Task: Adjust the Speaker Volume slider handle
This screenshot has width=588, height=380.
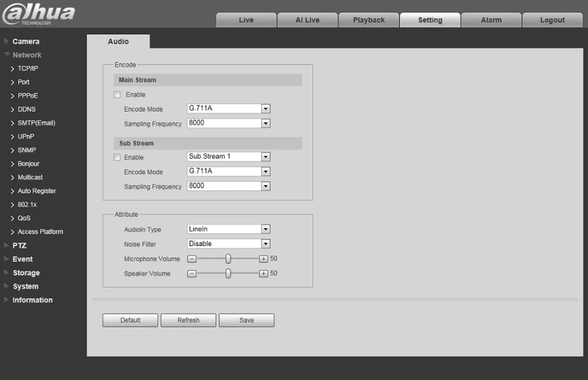Action: coord(228,274)
